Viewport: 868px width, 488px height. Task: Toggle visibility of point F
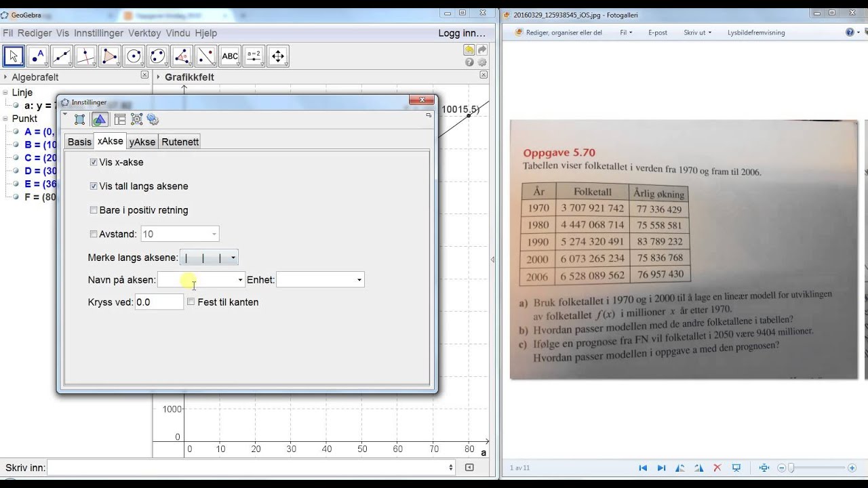tap(16, 197)
